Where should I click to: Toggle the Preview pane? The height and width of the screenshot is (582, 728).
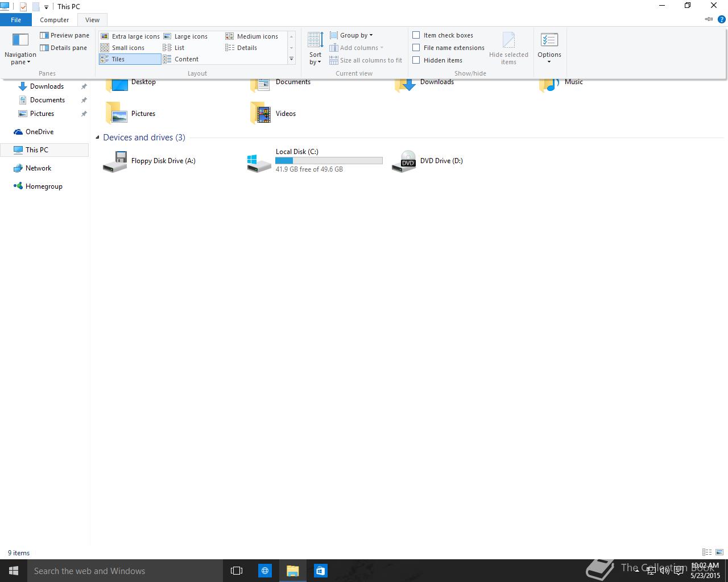click(64, 35)
